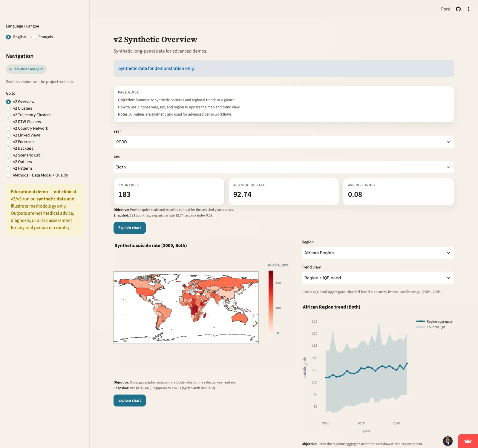478x448 pixels.
Task: Click Explain chart below the metric cards
Action: pyautogui.click(x=130, y=228)
